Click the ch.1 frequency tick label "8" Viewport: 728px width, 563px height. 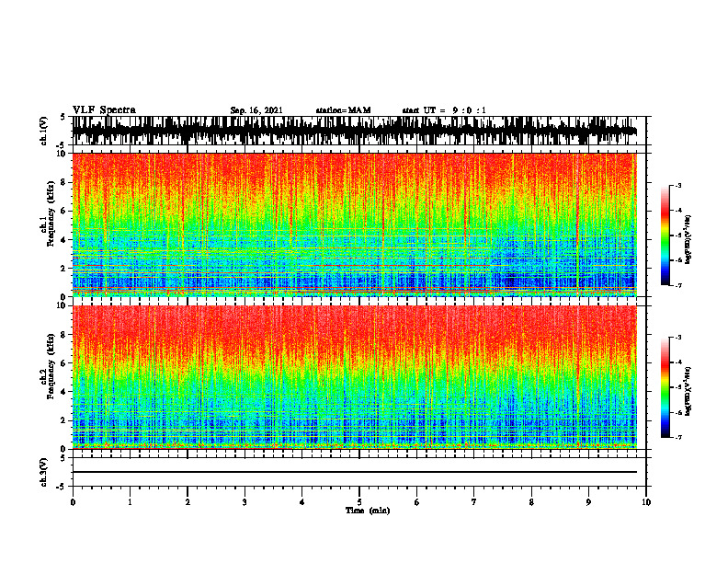pyautogui.click(x=63, y=182)
